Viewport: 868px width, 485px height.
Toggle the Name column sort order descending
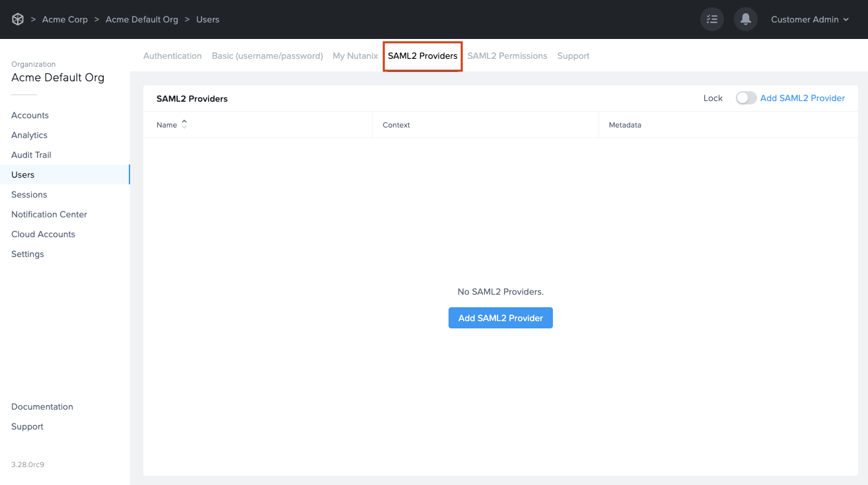pyautogui.click(x=184, y=126)
